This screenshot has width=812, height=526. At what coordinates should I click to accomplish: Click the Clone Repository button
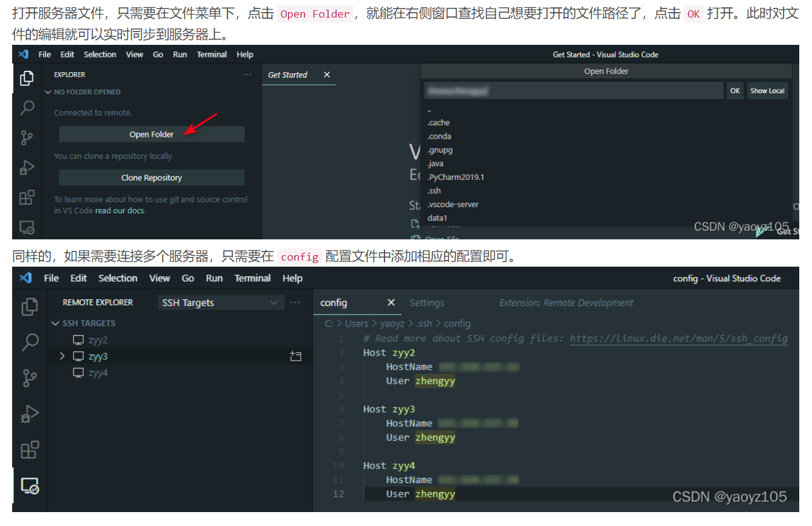pos(152,178)
